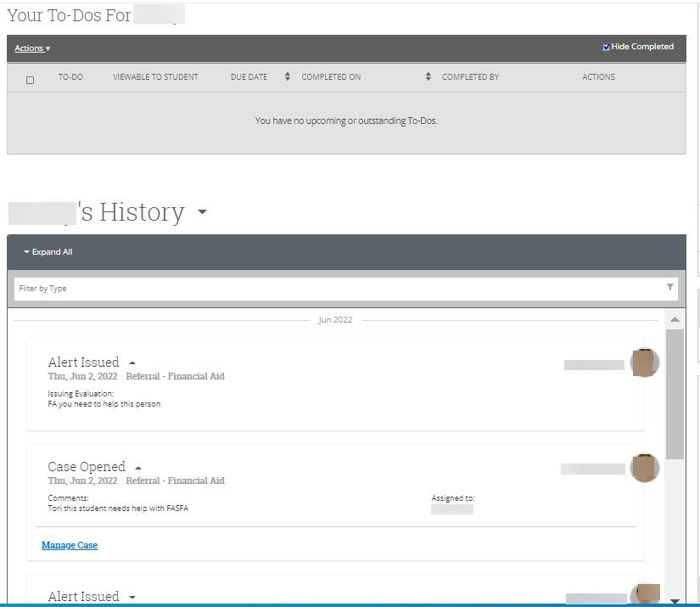Click the avatar on first Alert Issued entry
Screen dimensions: 700x607
(645, 363)
